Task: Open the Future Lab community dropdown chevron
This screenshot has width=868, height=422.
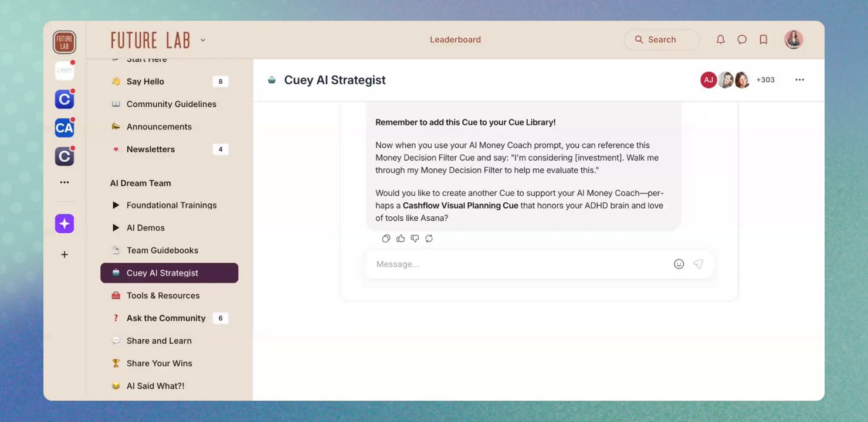Action: (x=203, y=40)
